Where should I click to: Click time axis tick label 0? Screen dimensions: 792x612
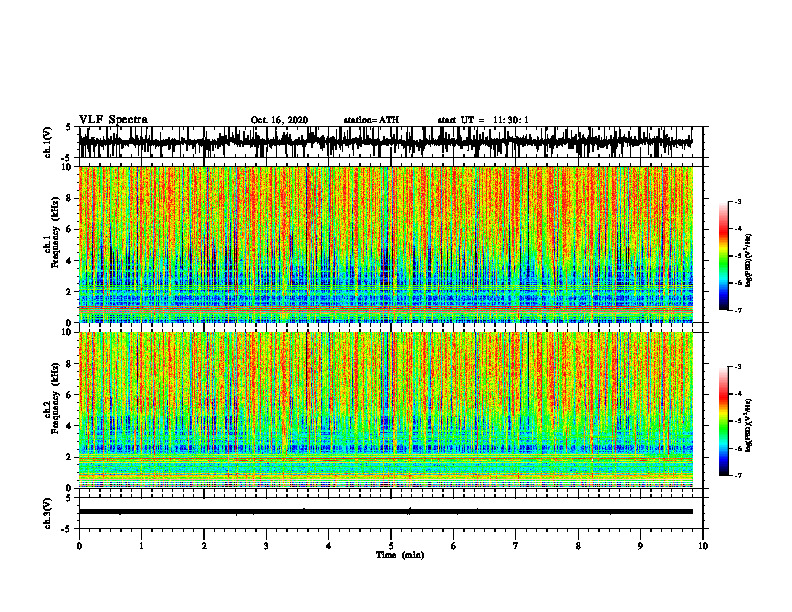(79, 546)
